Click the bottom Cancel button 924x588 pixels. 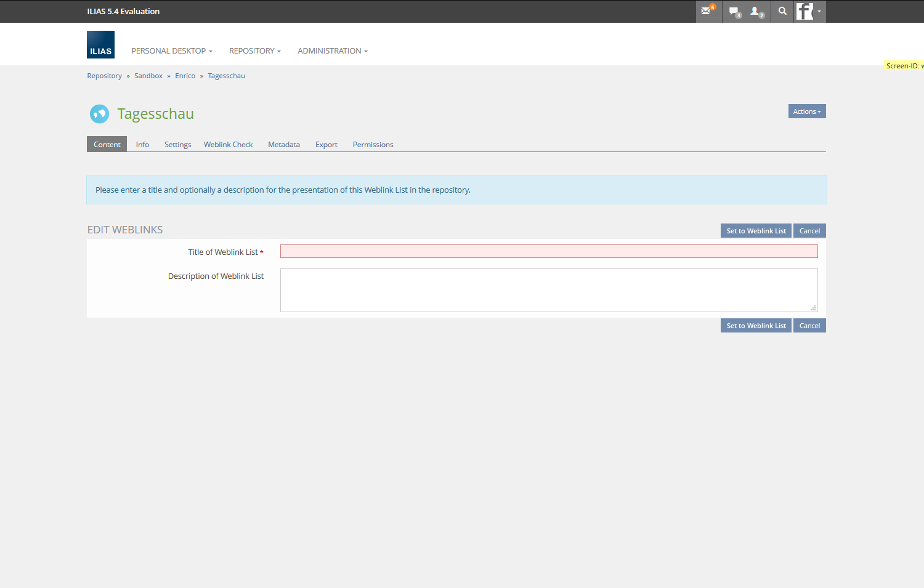pyautogui.click(x=809, y=326)
